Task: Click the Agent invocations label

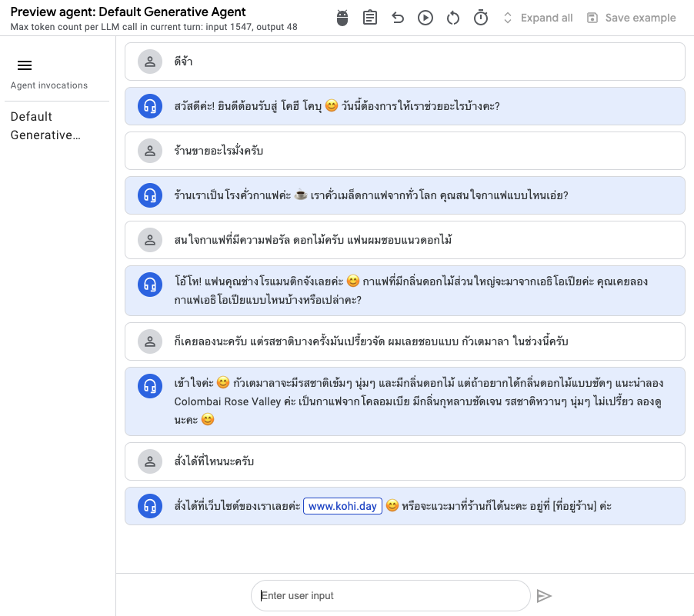Action: pos(49,85)
